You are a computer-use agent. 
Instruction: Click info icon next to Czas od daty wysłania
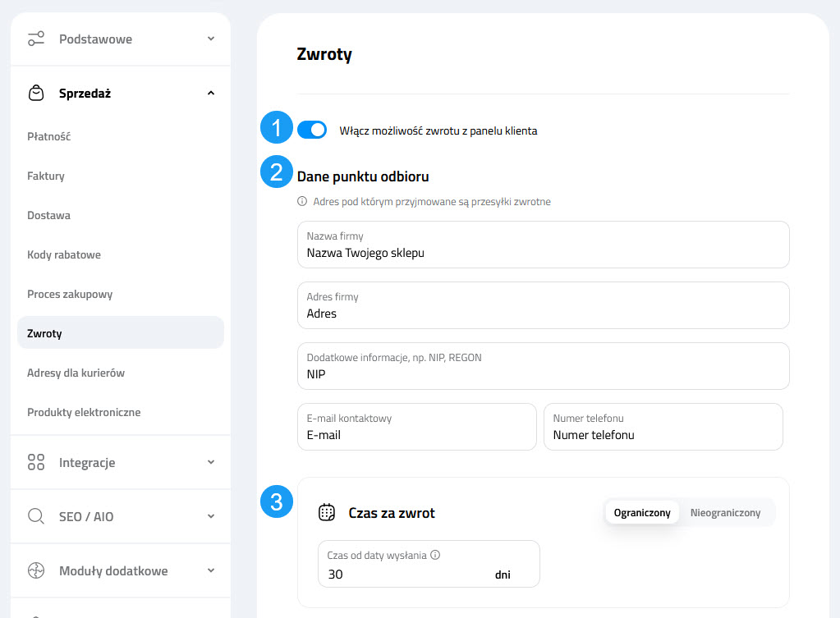point(435,555)
